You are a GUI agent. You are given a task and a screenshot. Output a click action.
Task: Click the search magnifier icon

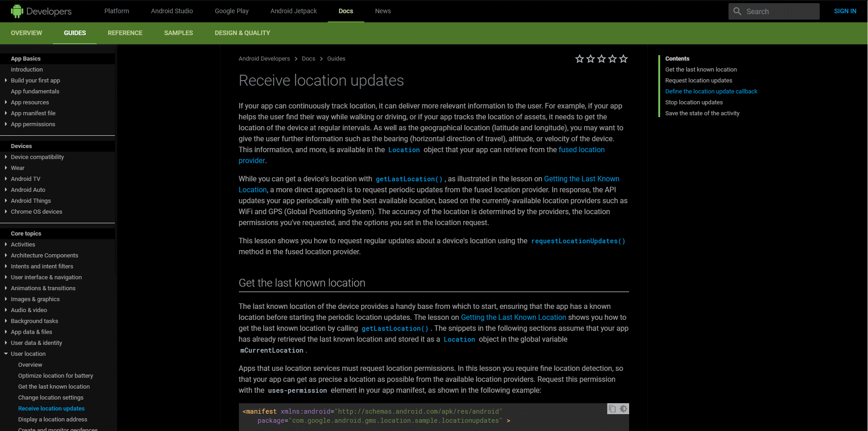[737, 11]
